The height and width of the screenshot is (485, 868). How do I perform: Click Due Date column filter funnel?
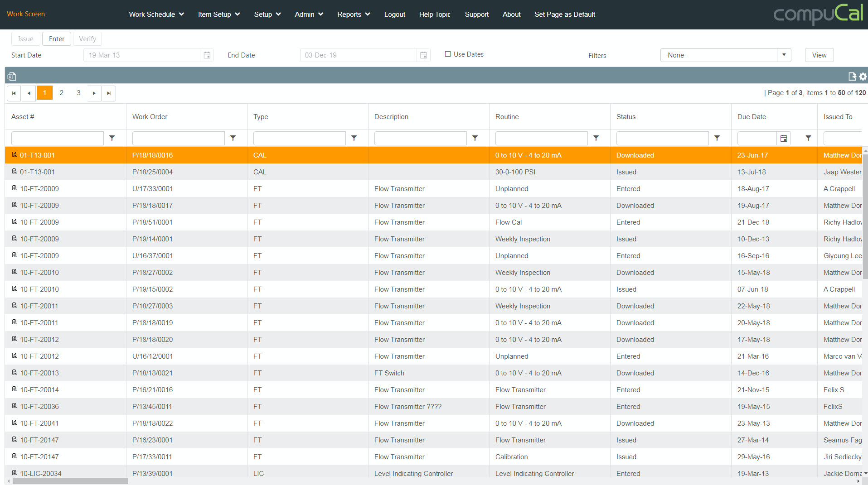pos(808,138)
